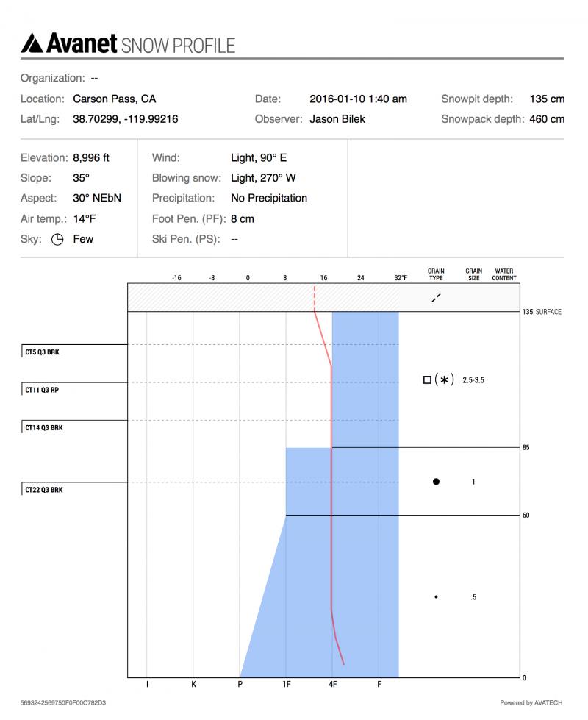Viewport: 588px width, 720px height.
Task: Click the faceted square grain type symbol
Action: coord(427,380)
